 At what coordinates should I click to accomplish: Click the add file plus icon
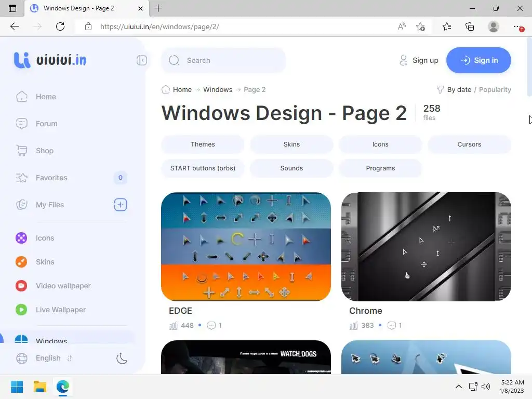(x=121, y=205)
